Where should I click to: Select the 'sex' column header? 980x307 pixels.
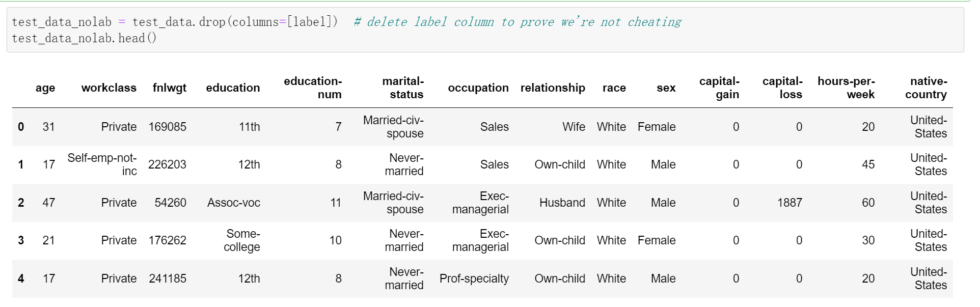click(x=666, y=88)
